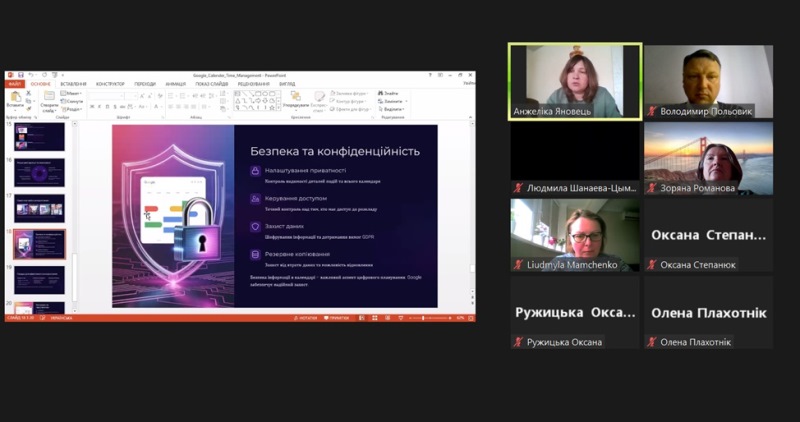Click the Керування доступом heading
The height and width of the screenshot is (422, 800).
click(x=296, y=198)
